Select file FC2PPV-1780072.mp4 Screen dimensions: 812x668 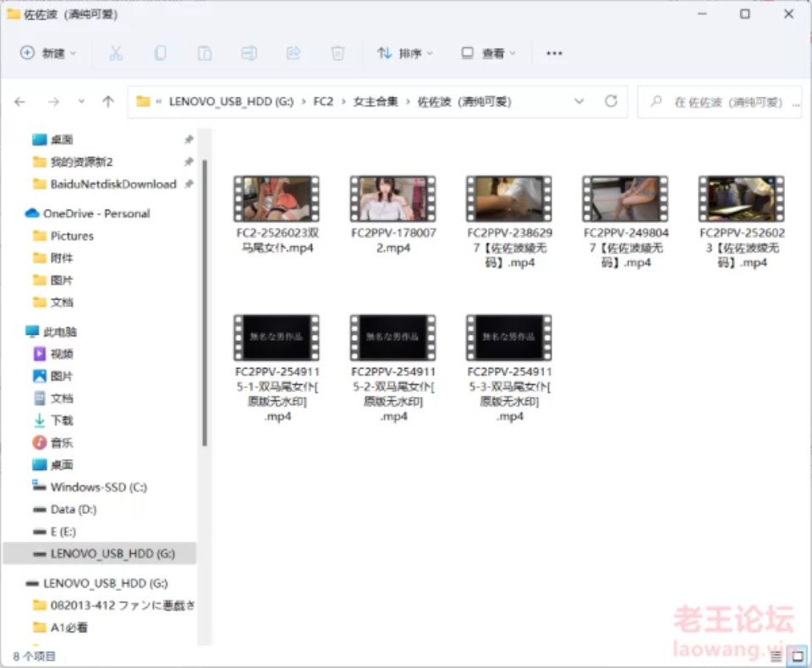point(393,215)
